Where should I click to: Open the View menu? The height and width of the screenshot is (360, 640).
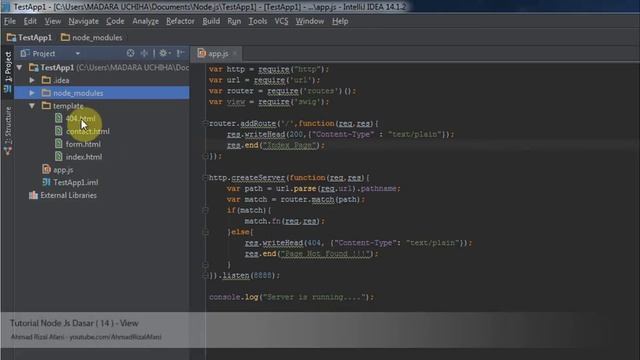tap(53, 21)
